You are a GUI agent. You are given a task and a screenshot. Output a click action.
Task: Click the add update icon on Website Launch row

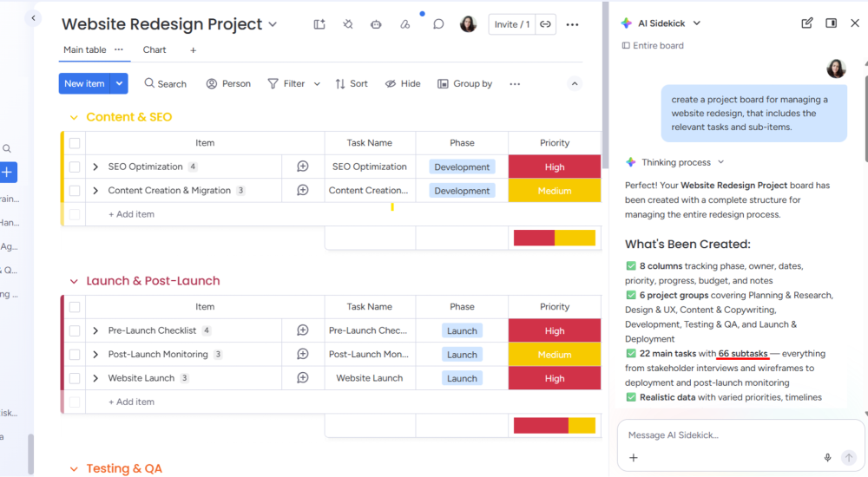click(303, 378)
